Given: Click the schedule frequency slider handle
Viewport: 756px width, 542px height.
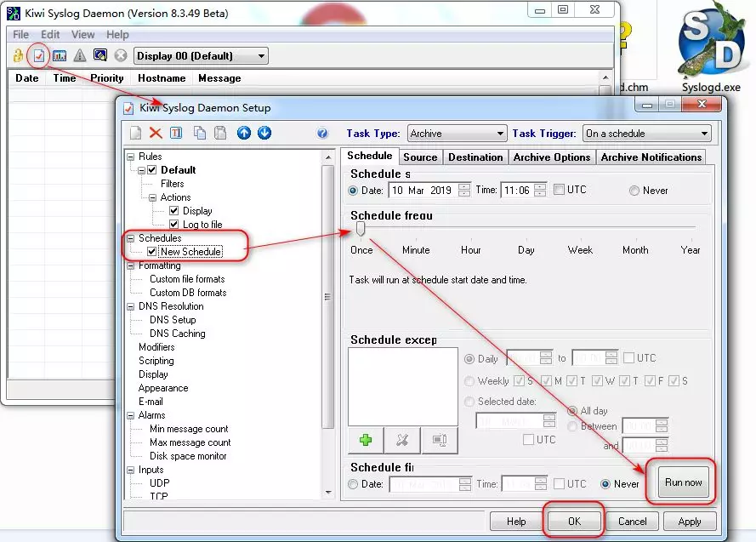Looking at the screenshot, I should coord(361,229).
